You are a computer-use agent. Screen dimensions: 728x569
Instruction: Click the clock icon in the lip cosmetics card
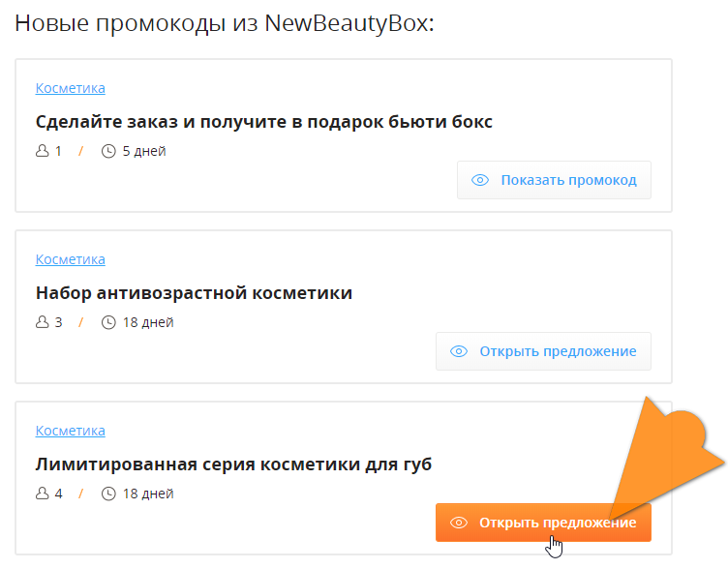pyautogui.click(x=108, y=494)
